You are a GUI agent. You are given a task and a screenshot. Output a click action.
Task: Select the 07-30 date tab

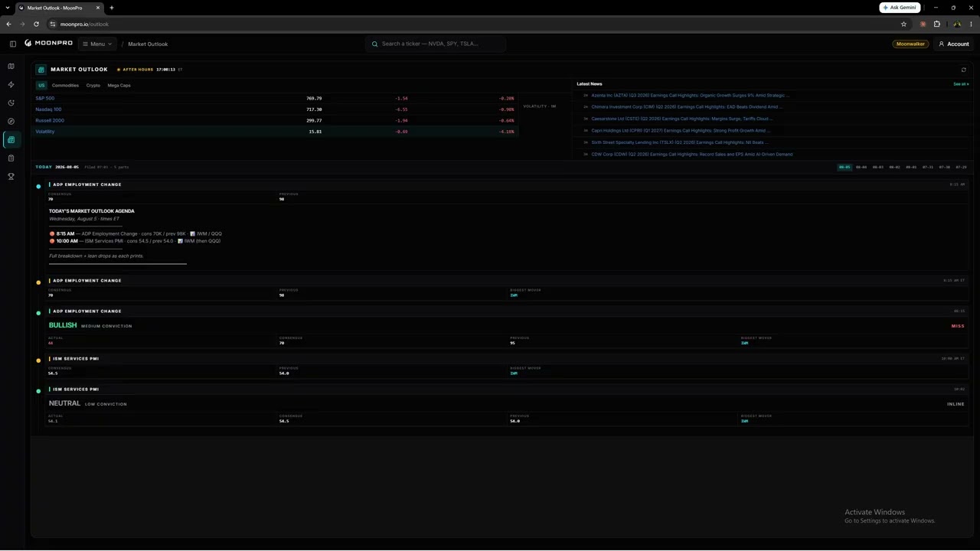(944, 167)
